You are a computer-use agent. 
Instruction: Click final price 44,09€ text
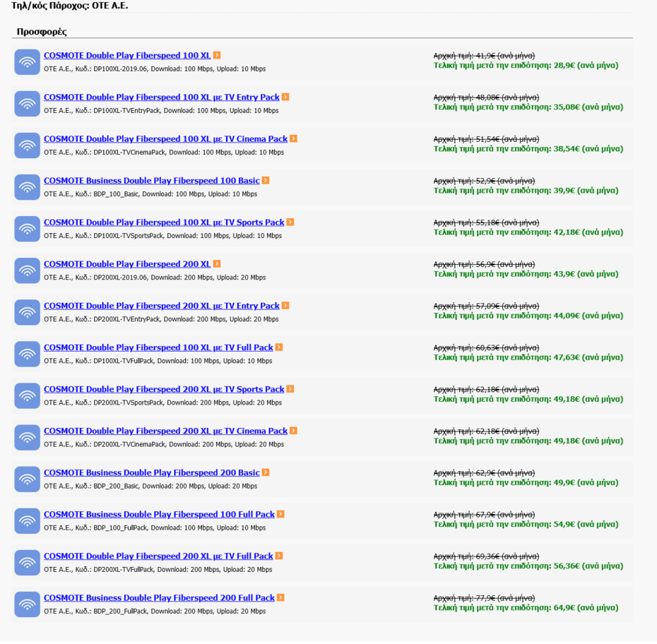528,316
